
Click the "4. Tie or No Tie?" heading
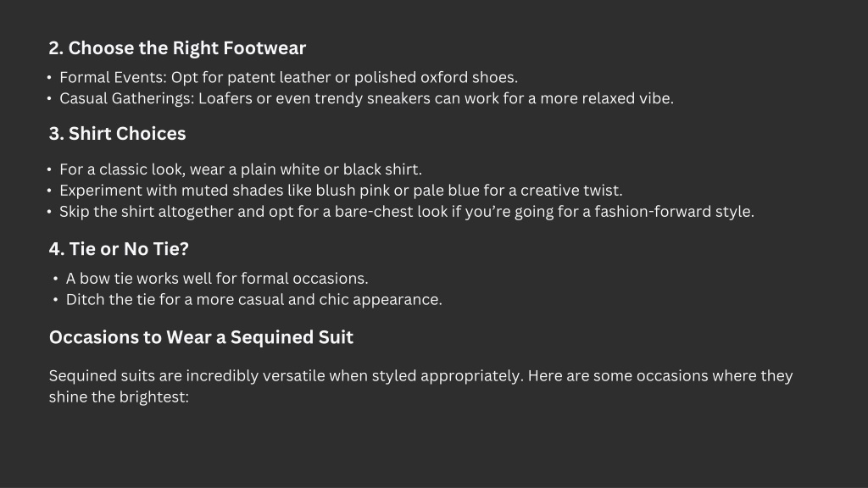click(x=119, y=249)
